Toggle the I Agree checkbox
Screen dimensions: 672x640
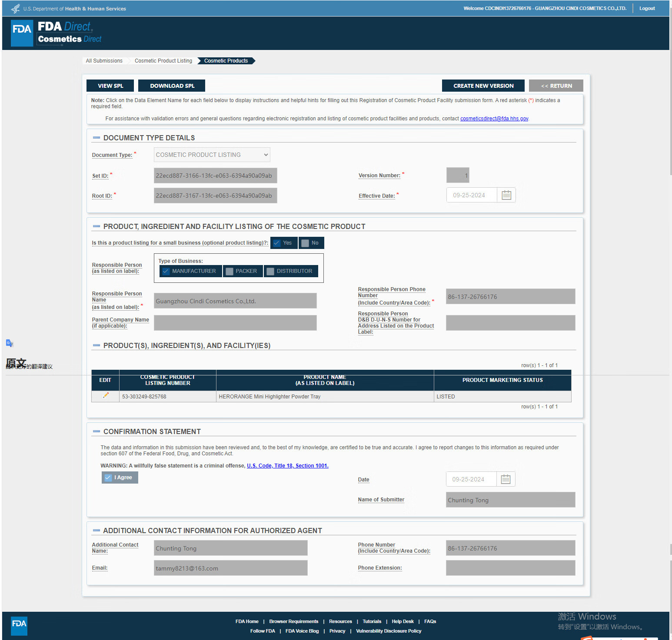[x=108, y=478]
